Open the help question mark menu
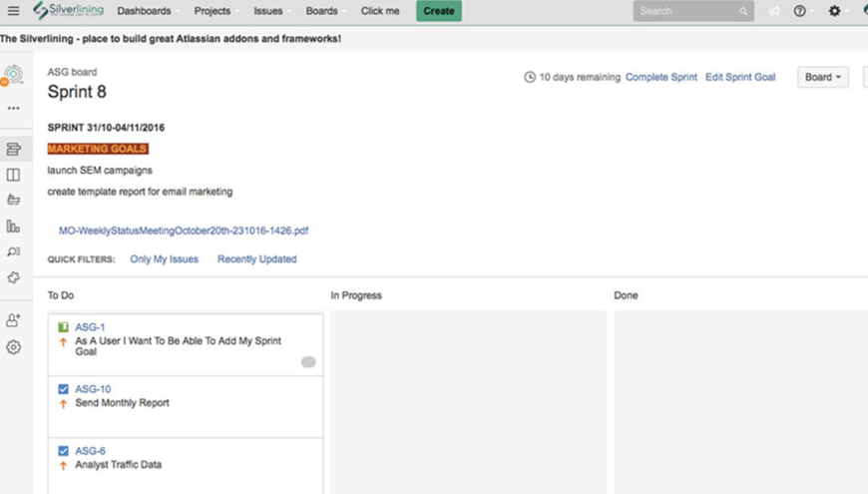The image size is (868, 494). click(x=799, y=11)
